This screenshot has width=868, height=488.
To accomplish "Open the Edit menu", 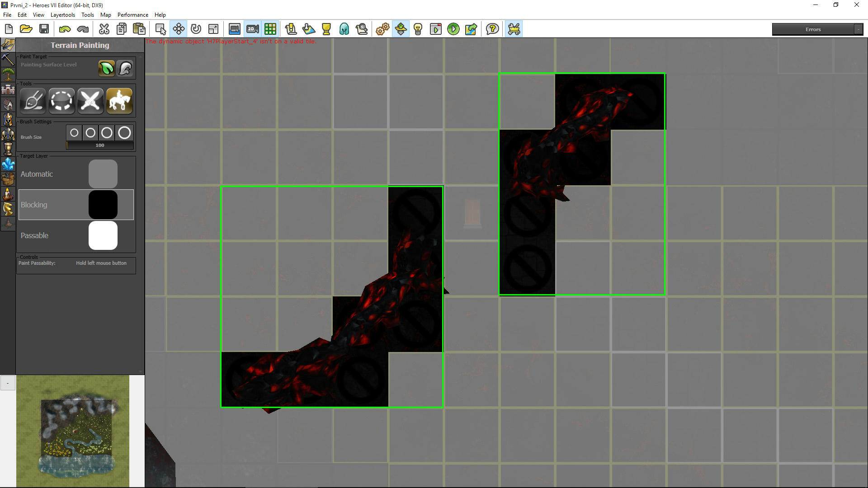I will coord(22,15).
